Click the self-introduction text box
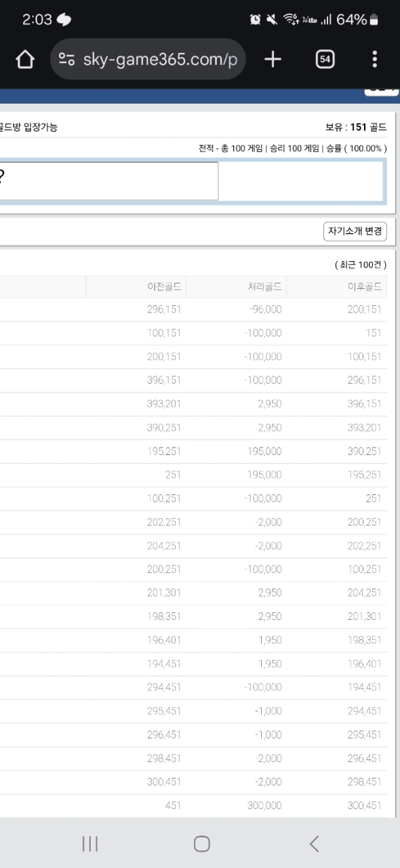 click(x=109, y=181)
